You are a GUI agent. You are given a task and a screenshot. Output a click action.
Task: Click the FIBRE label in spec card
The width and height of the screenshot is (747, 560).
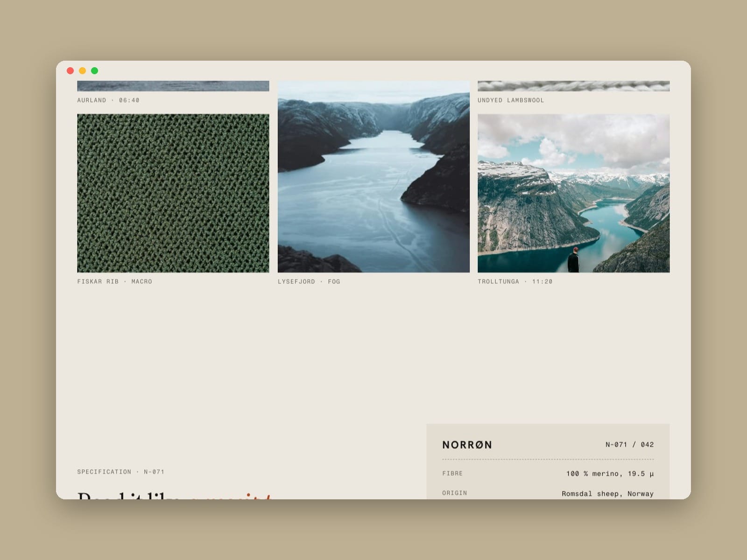click(452, 473)
